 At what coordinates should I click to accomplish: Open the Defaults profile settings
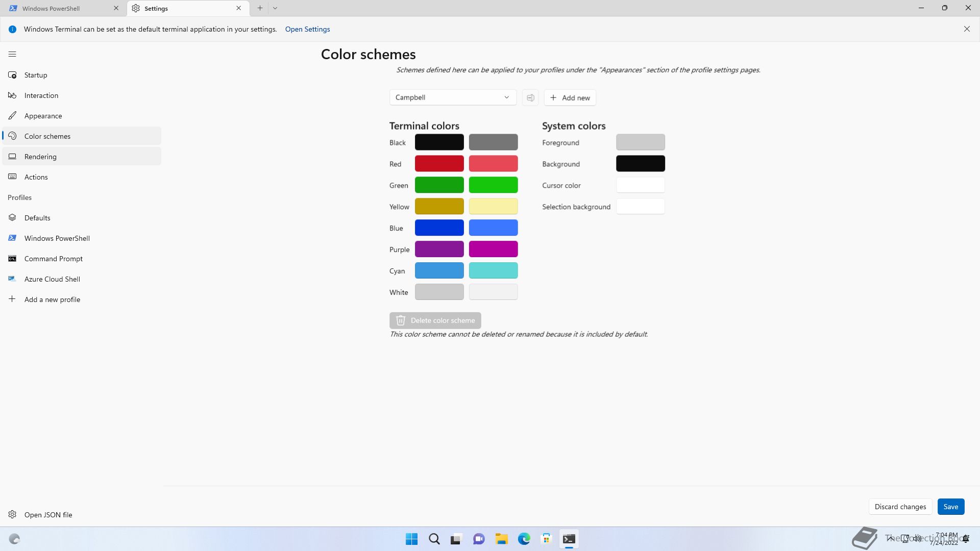pyautogui.click(x=82, y=218)
